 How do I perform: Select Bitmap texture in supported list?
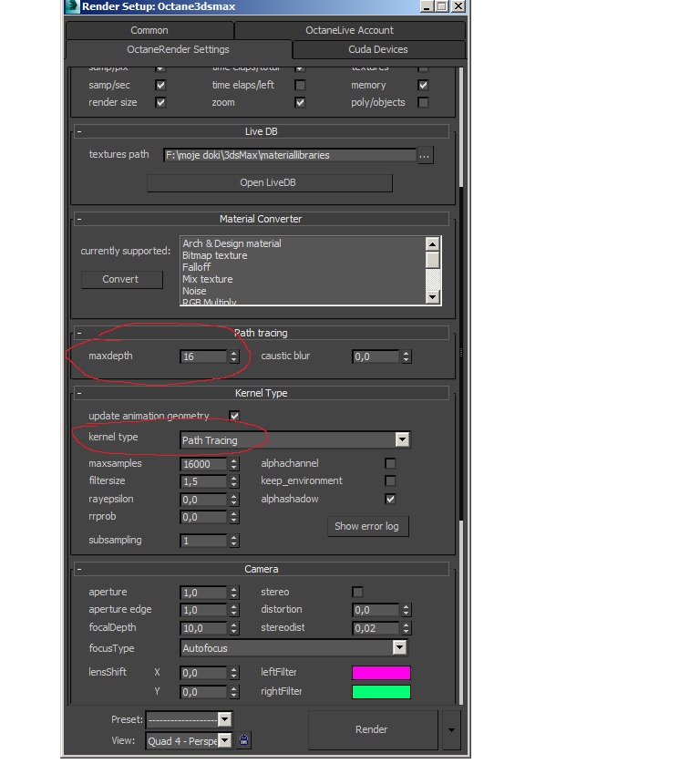215,255
